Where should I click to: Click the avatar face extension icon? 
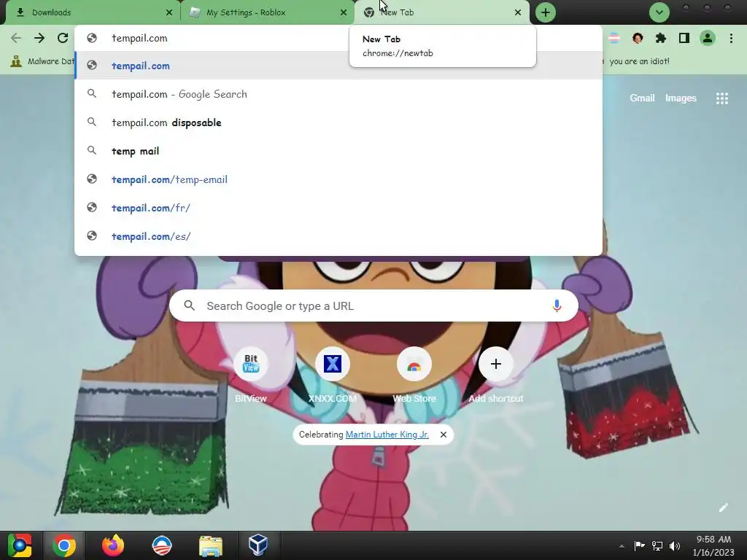point(638,38)
